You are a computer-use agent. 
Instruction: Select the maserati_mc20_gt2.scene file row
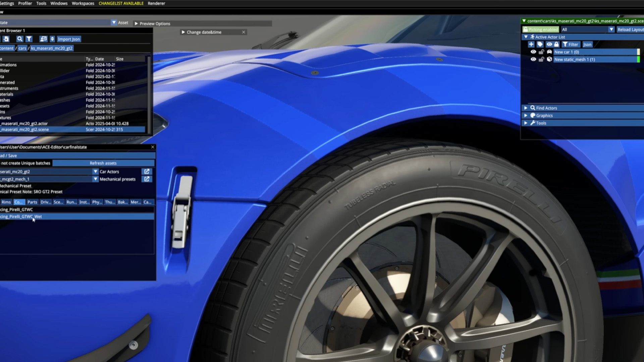73,129
